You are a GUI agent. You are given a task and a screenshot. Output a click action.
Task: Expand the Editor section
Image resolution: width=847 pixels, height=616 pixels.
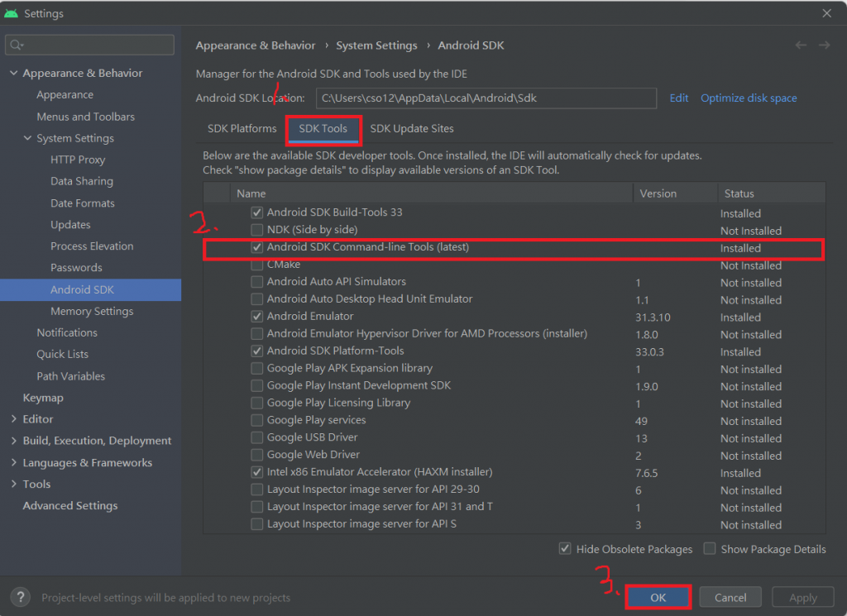pyautogui.click(x=13, y=419)
